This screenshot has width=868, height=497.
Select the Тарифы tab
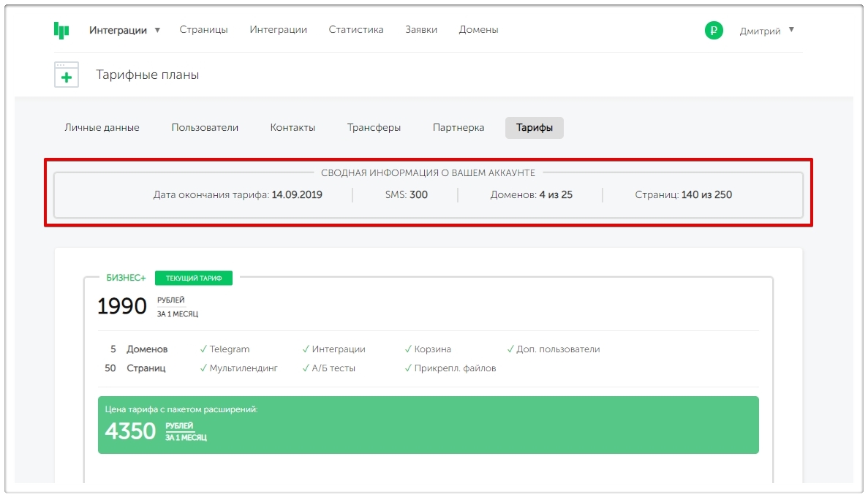(534, 127)
